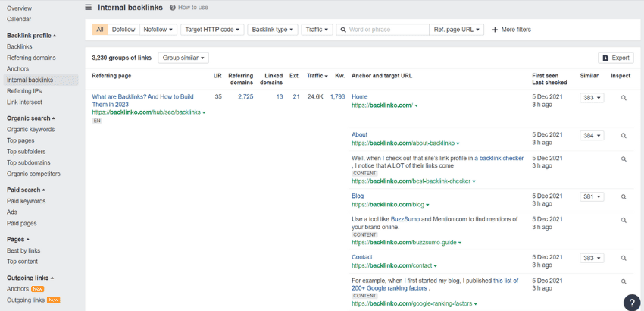Click the 13 linked domains value
The height and width of the screenshot is (311, 644).
pyautogui.click(x=280, y=97)
